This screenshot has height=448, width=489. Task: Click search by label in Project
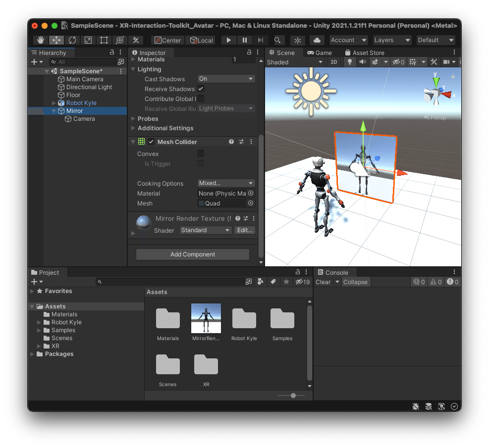click(x=273, y=282)
